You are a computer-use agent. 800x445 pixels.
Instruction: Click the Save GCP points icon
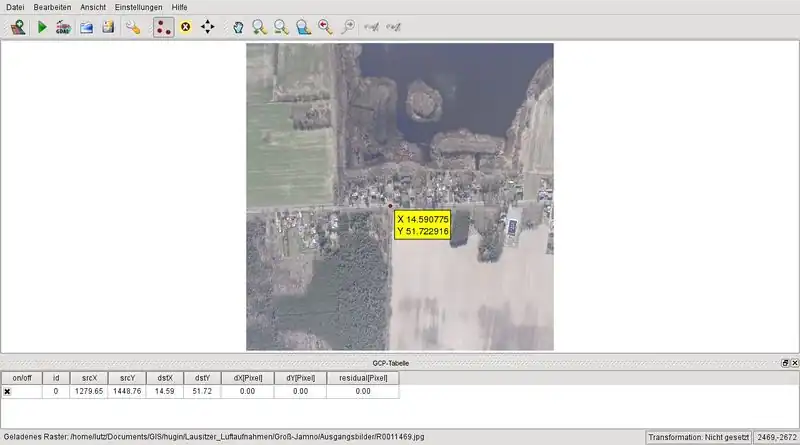click(107, 27)
